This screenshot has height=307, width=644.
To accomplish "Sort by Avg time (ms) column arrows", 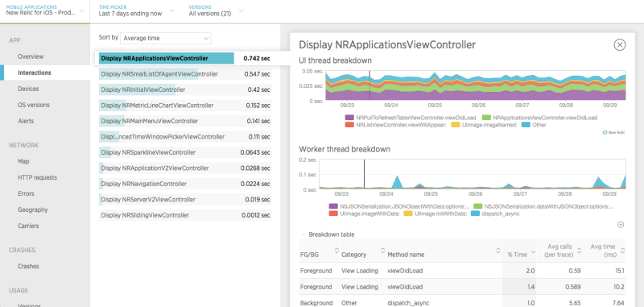I will pyautogui.click(x=622, y=251).
